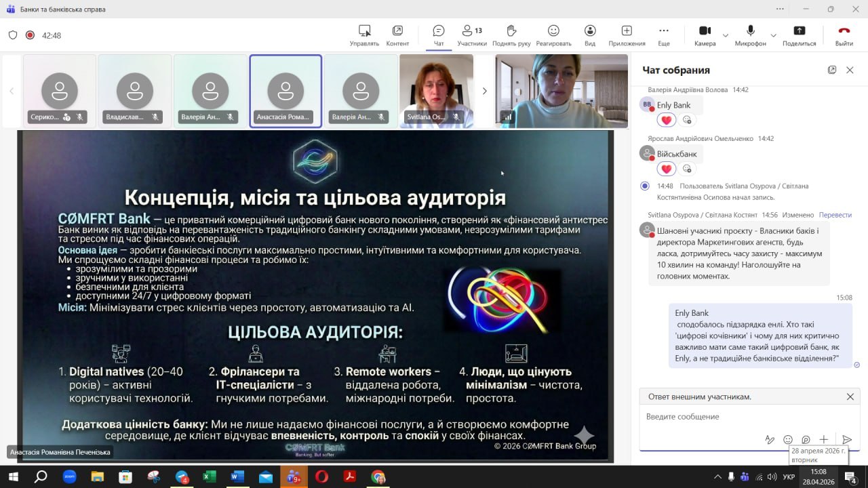The height and width of the screenshot is (488, 868).
Task: Click the red recording indicator
Action: [x=30, y=35]
